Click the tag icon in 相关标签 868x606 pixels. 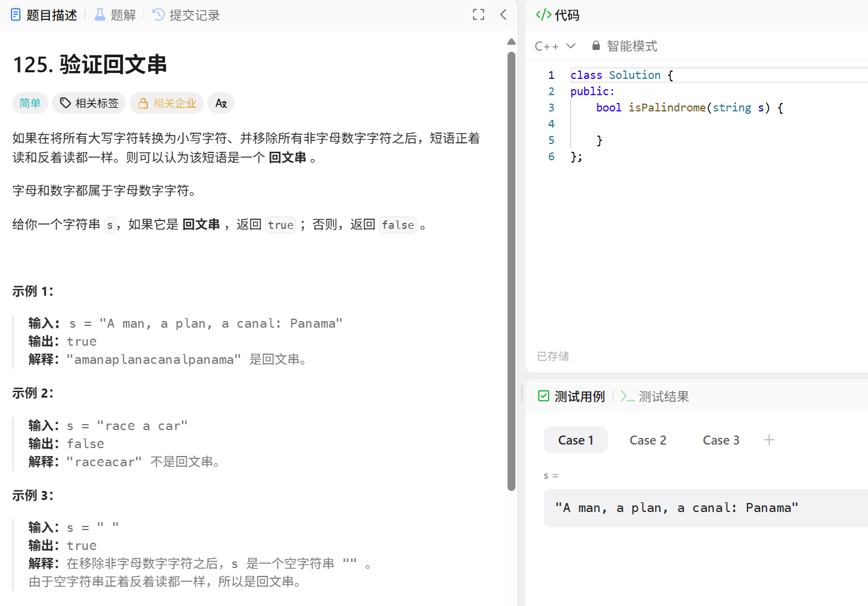click(x=65, y=103)
